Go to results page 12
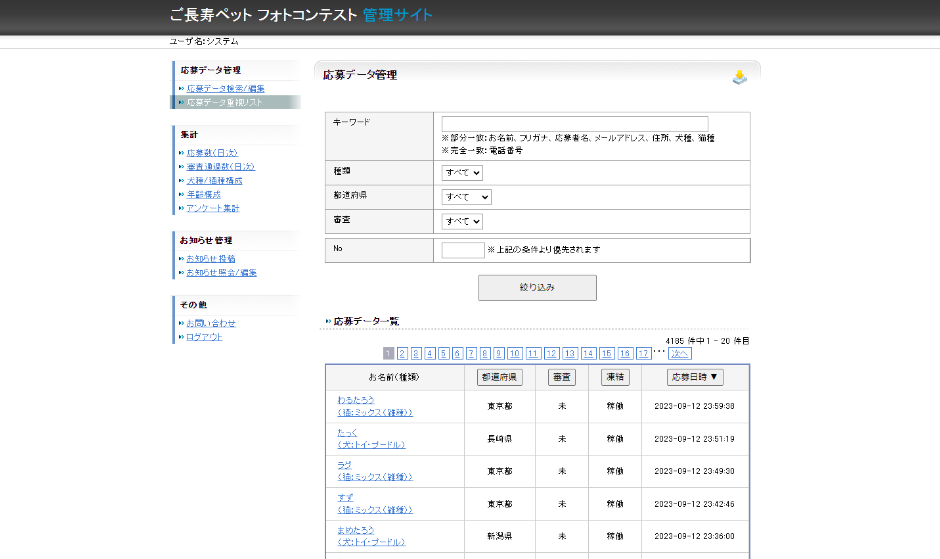 pos(552,353)
